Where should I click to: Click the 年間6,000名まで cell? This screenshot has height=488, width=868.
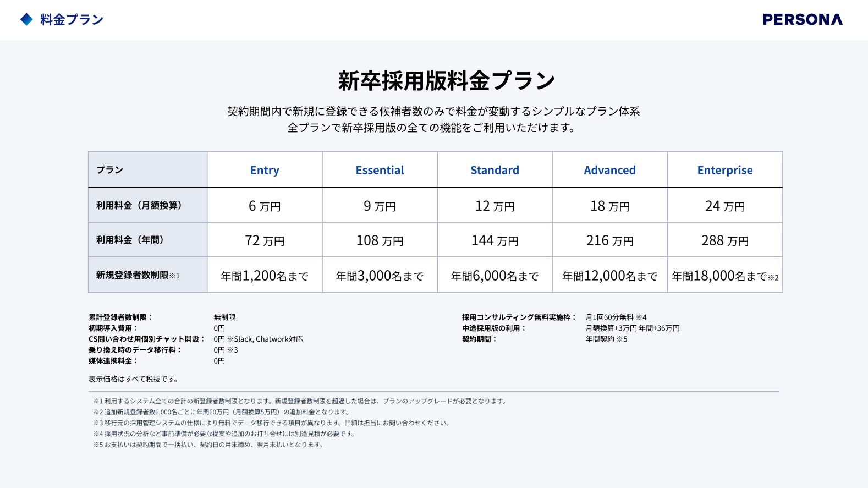click(495, 276)
